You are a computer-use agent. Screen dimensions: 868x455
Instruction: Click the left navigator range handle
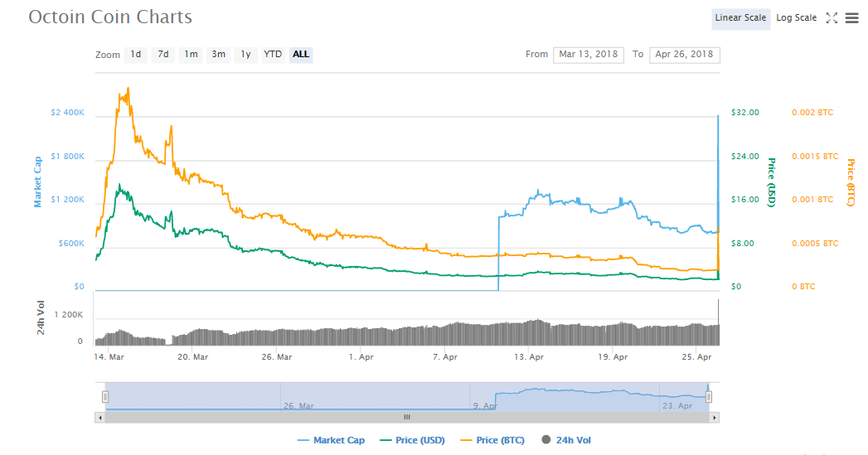pos(105,397)
